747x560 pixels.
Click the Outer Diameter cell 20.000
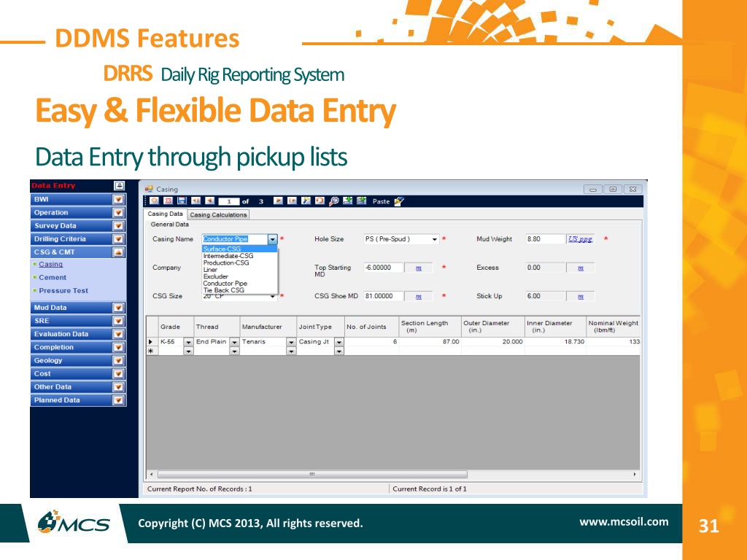pyautogui.click(x=493, y=342)
